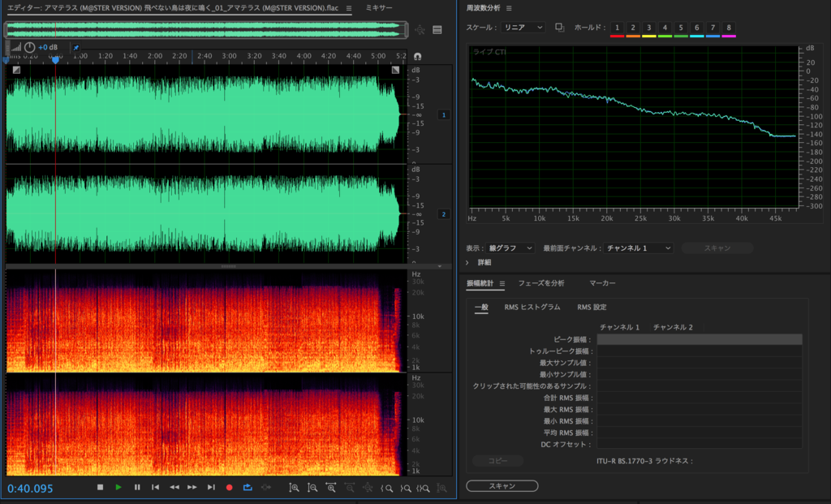Select the エディター tab with flac filename

[173, 8]
